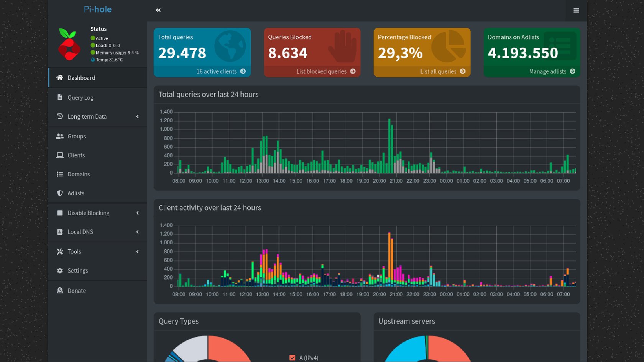Click the Active status indicator
This screenshot has width=644, height=362.
pyautogui.click(x=99, y=38)
